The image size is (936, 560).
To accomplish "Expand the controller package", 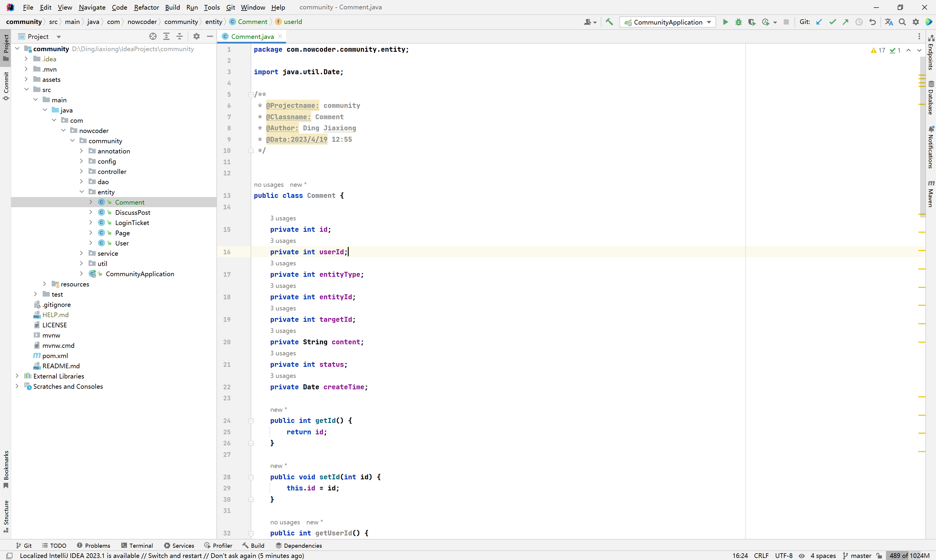I will (x=81, y=171).
